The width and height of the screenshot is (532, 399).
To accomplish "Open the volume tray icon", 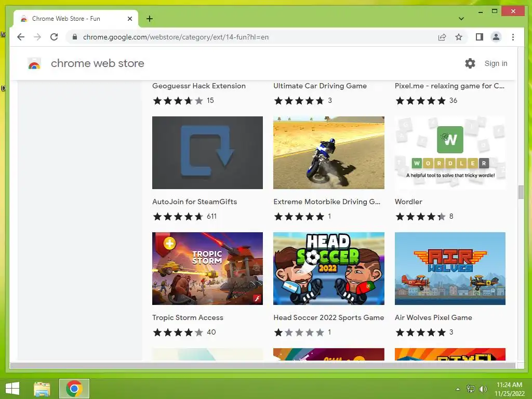I will click(x=483, y=389).
